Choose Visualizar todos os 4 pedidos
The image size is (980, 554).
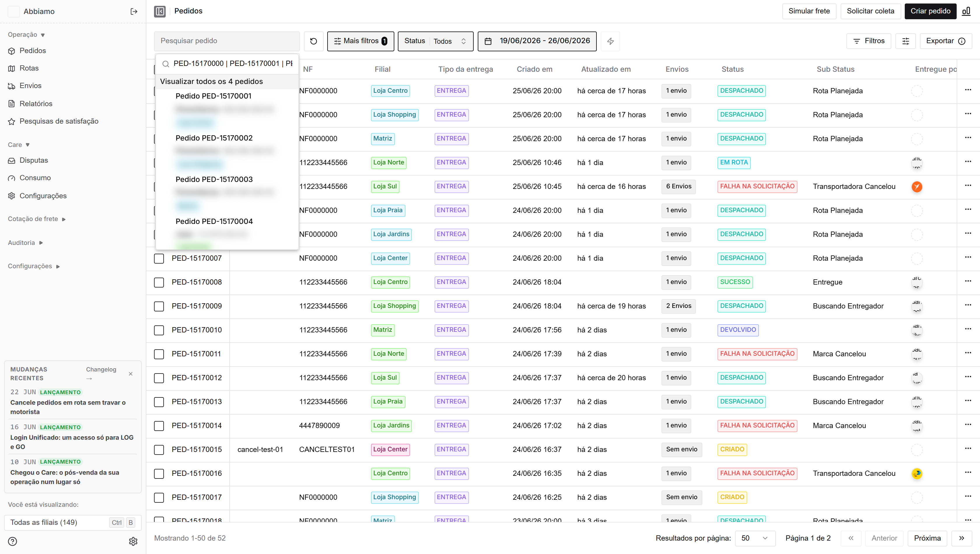coord(227,81)
